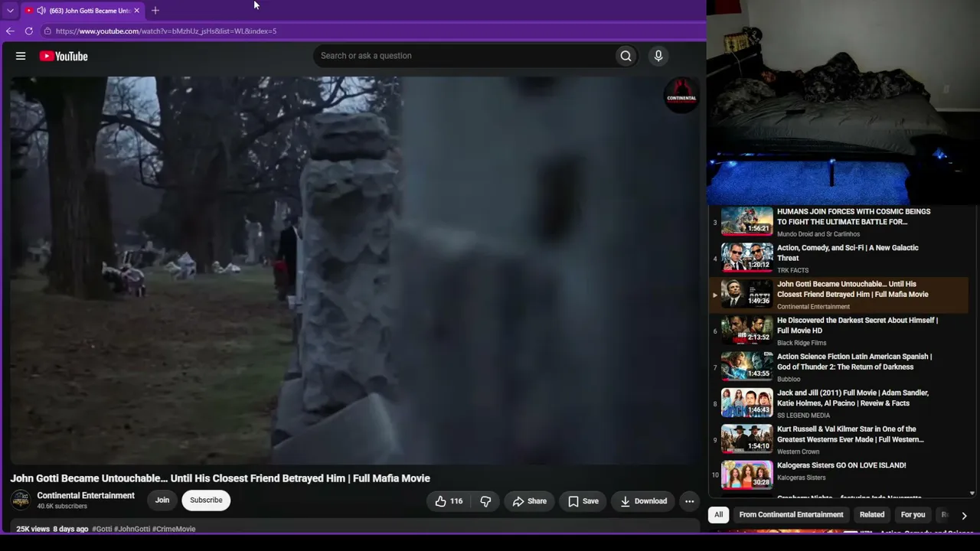
Task: Reload the YouTube page
Action: (x=29, y=31)
